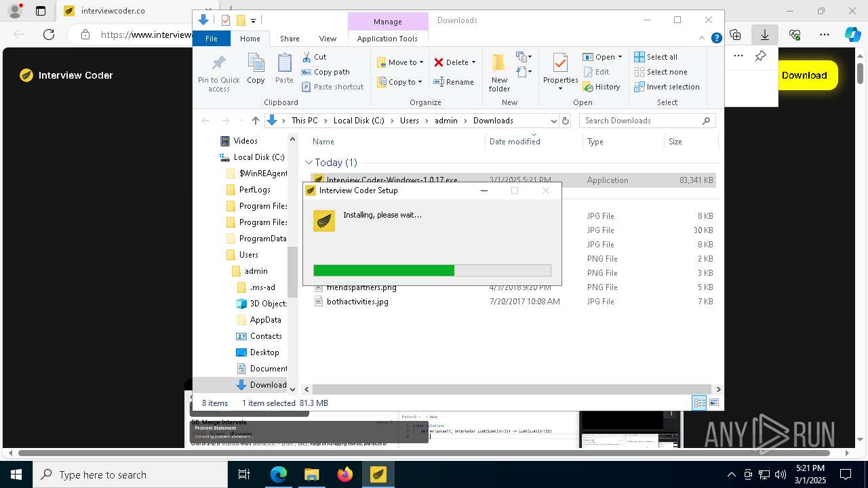Select AppData folder in tree
Viewport: 868px width, 488px height.
pyautogui.click(x=265, y=320)
